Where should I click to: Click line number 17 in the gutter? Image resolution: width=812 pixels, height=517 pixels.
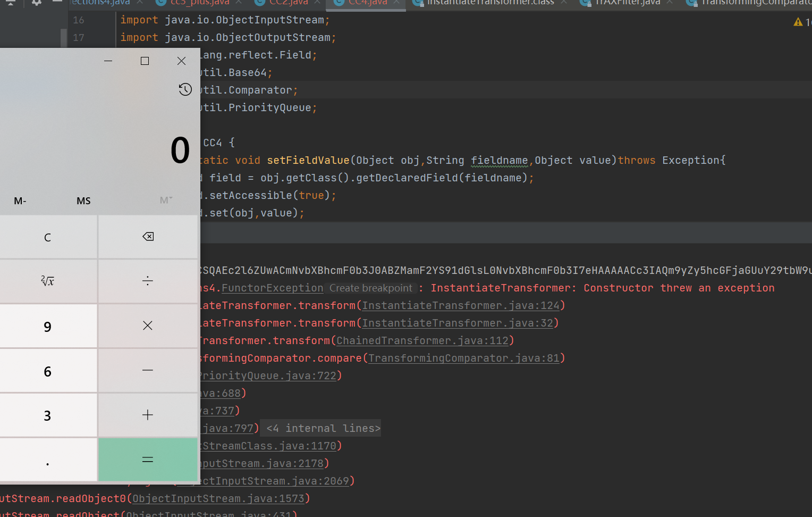coord(79,38)
